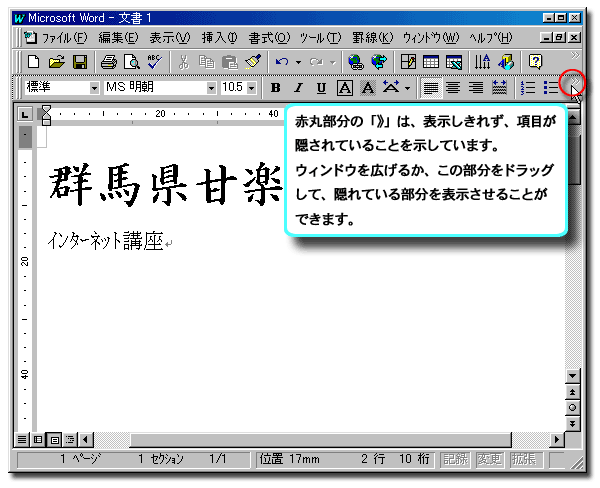600x488 pixels.
Task: Open the 挿入(I) menu
Action: click(220, 38)
